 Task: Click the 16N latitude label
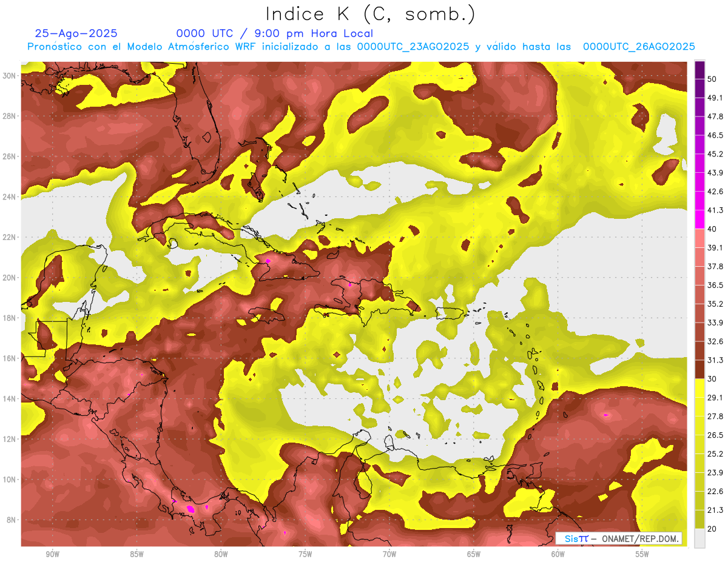[x=10, y=358]
